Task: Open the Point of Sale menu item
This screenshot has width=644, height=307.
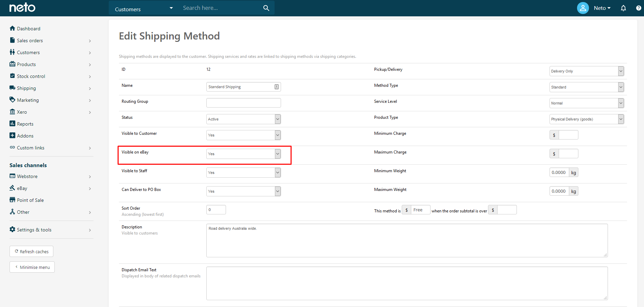Action: [30, 200]
